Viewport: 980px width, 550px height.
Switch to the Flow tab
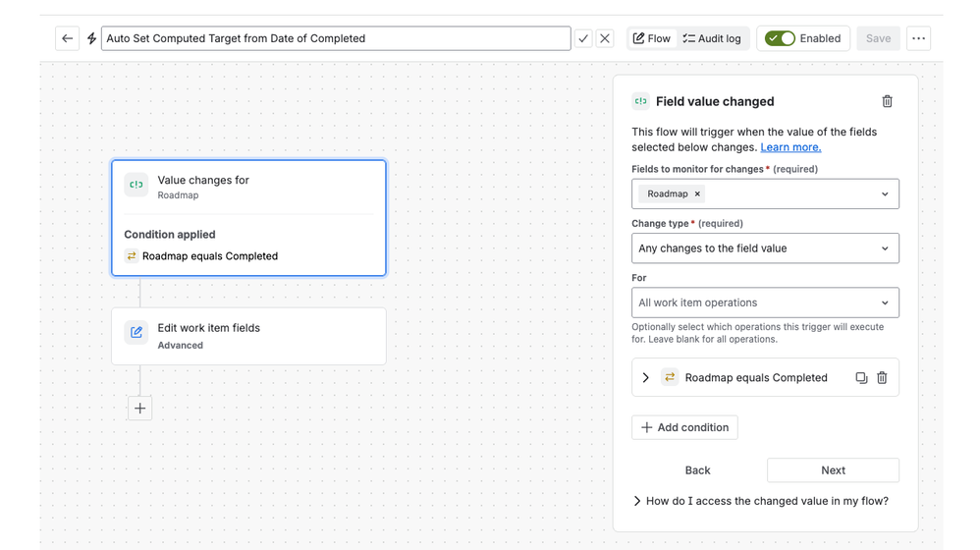[652, 38]
